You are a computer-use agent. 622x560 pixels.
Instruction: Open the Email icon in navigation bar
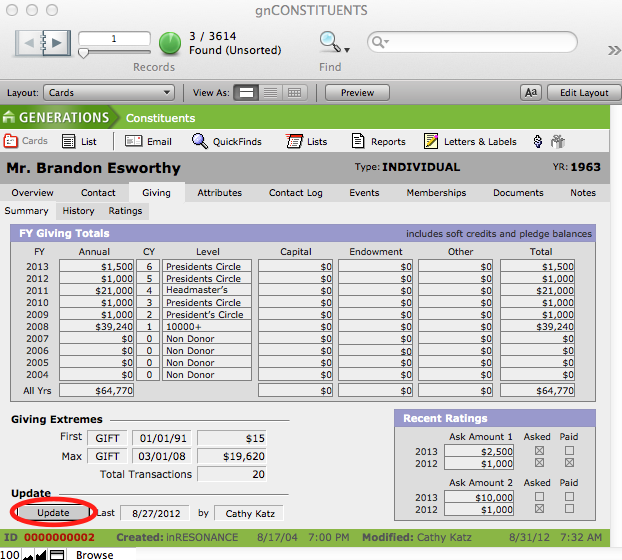pyautogui.click(x=134, y=142)
